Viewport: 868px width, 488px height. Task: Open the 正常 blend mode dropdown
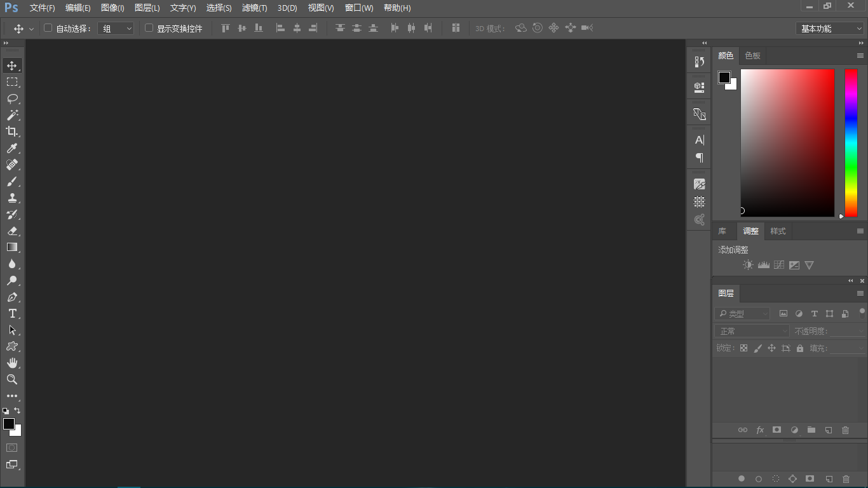tap(752, 331)
